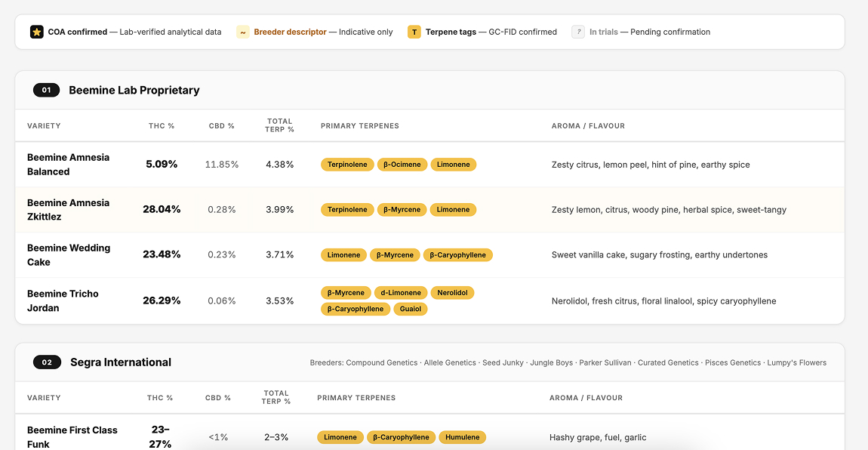The height and width of the screenshot is (450, 868).
Task: Click the 26.29% THC value
Action: pyautogui.click(x=162, y=301)
